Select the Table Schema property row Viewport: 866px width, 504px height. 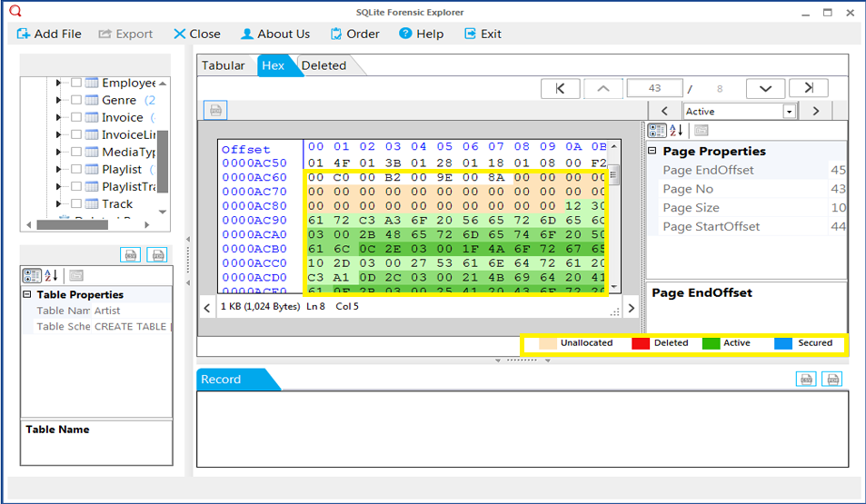[96, 326]
